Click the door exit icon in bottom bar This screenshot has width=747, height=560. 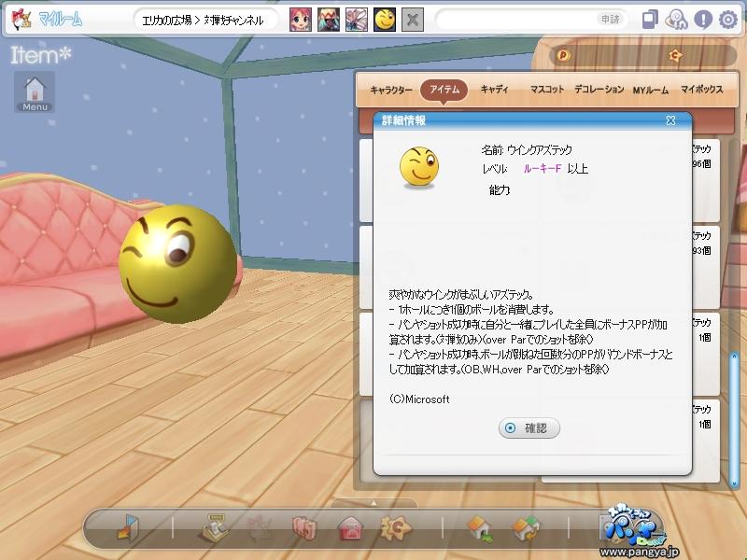(x=128, y=527)
